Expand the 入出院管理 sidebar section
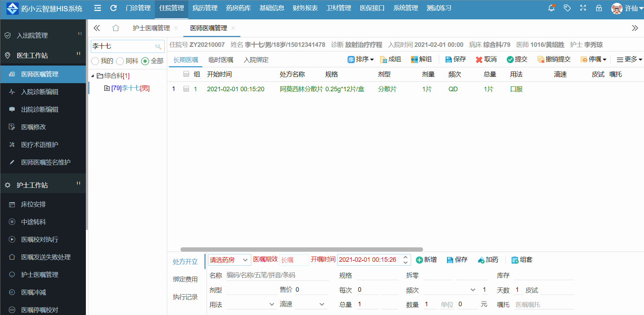The width and height of the screenshot is (644, 315). (x=43, y=35)
